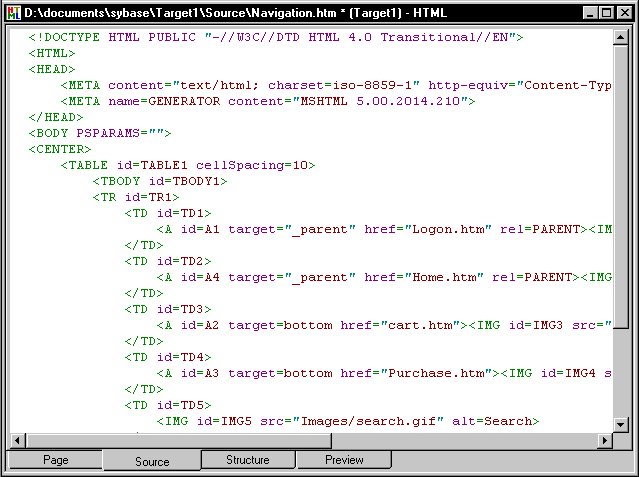639x477 pixels.
Task: Click the vertical scrollbar thumb
Action: pyautogui.click(x=620, y=187)
